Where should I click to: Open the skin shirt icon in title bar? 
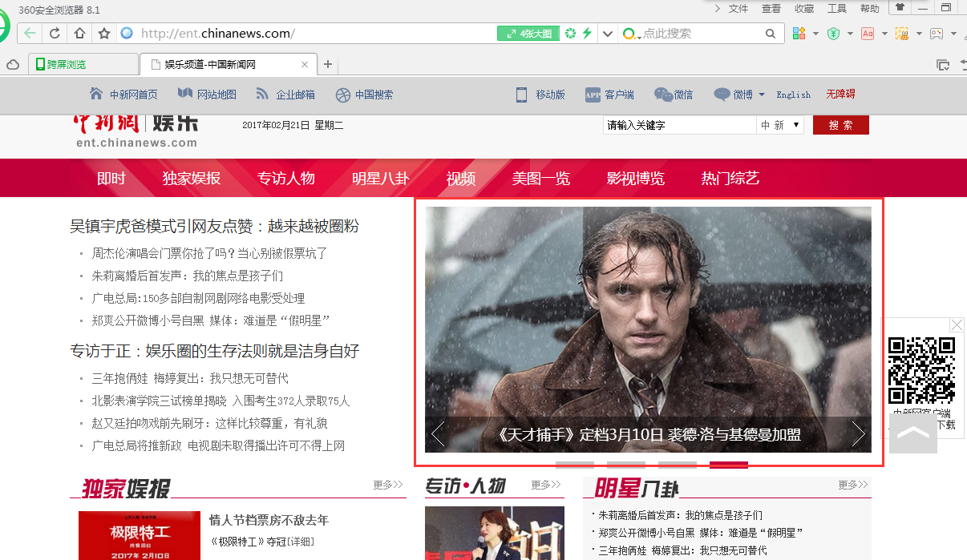click(x=900, y=7)
